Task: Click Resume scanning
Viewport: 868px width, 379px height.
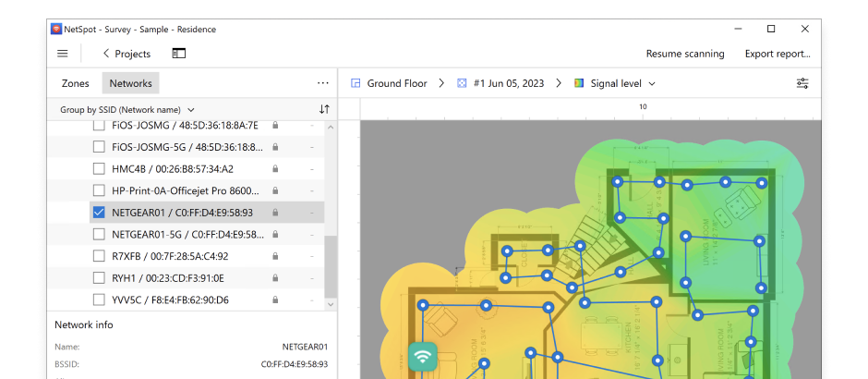Action: click(685, 54)
